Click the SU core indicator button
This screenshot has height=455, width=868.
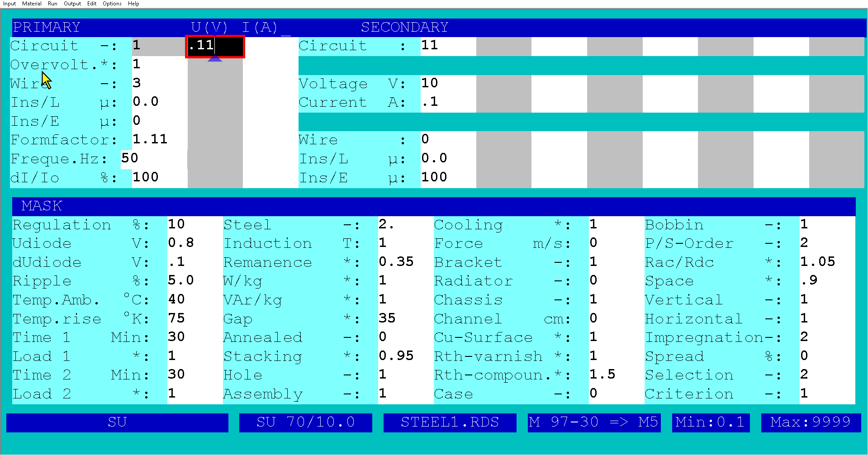117,422
